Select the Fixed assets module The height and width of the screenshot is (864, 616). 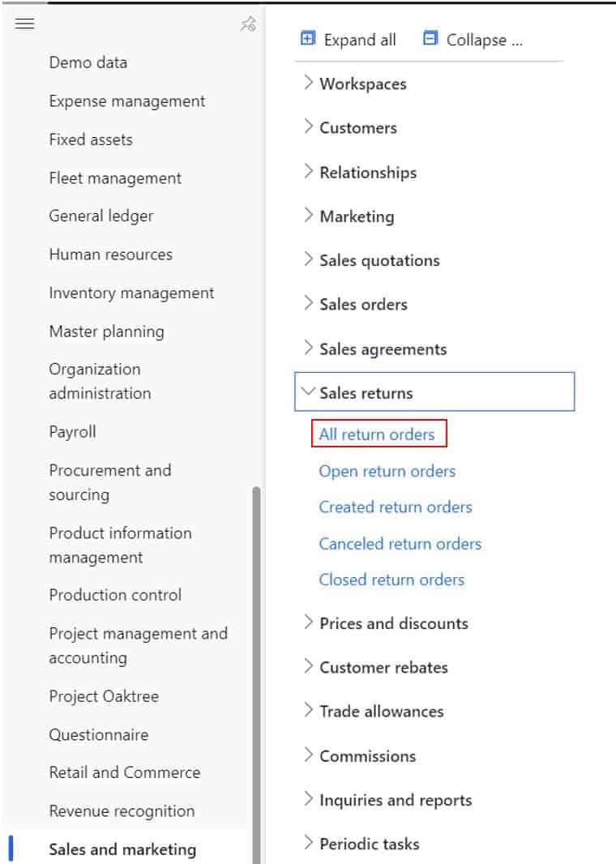coord(90,139)
